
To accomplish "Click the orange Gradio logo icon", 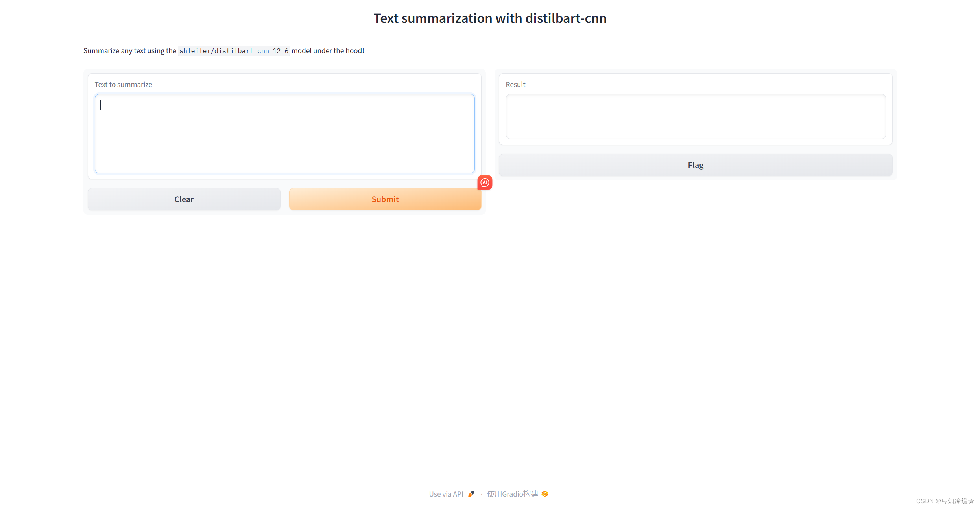I will (x=545, y=494).
